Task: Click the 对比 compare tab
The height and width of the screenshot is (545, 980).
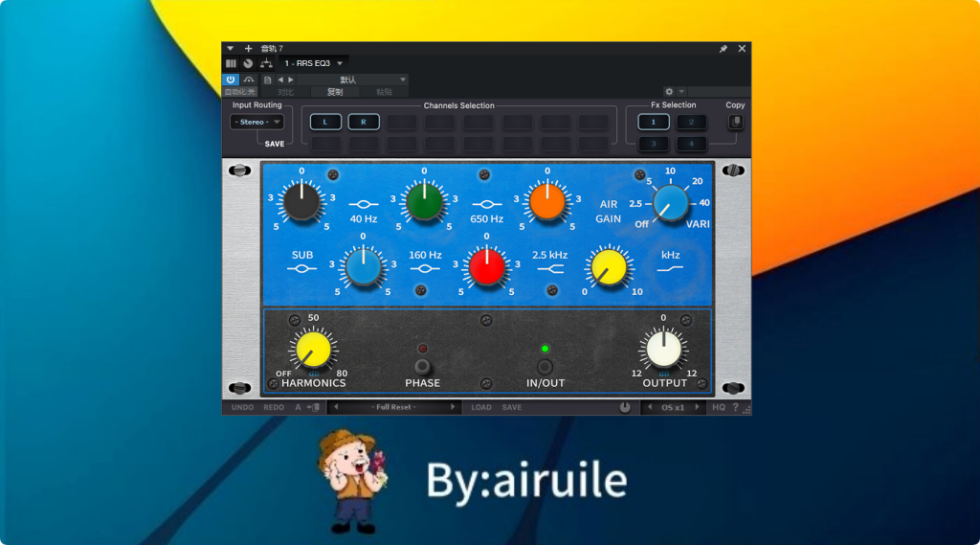Action: point(285,92)
